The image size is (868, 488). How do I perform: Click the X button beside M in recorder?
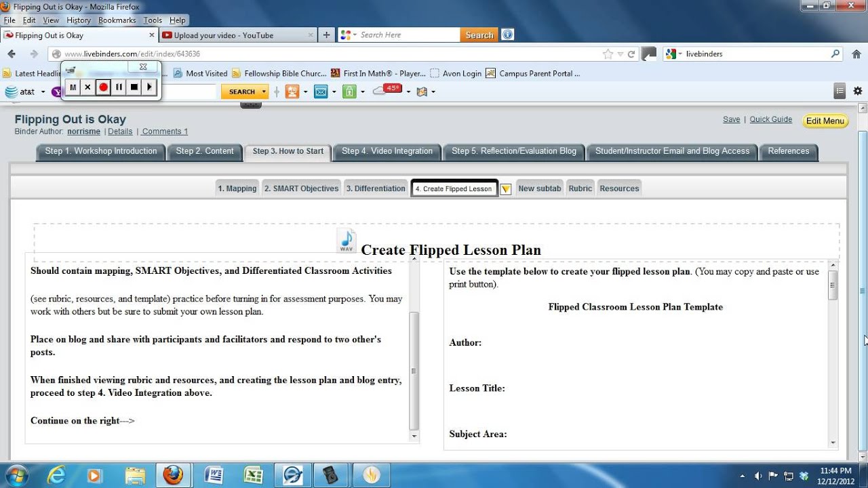87,87
